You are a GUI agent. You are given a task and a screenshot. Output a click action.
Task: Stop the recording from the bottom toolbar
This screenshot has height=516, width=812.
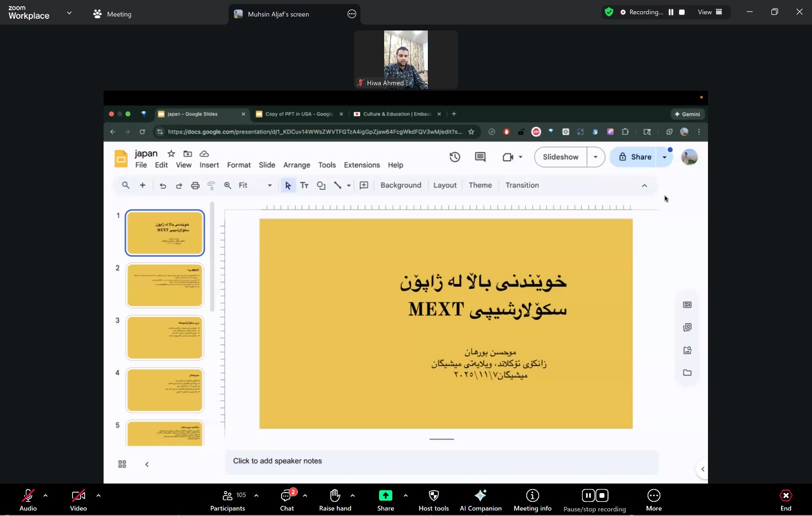[x=602, y=495]
